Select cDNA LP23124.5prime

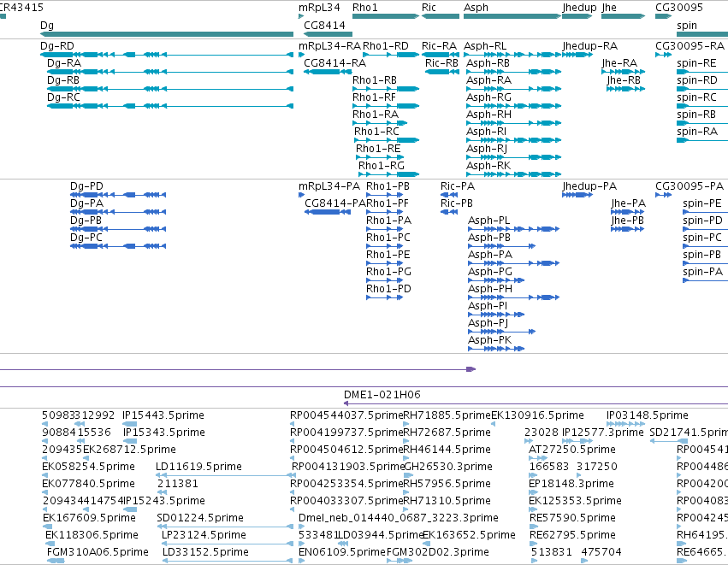(x=228, y=544)
